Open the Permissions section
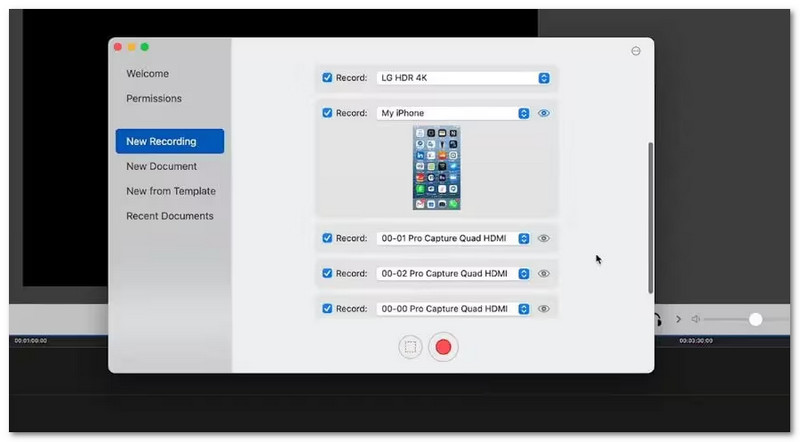Image resolution: width=800 pixels, height=442 pixels. (154, 99)
